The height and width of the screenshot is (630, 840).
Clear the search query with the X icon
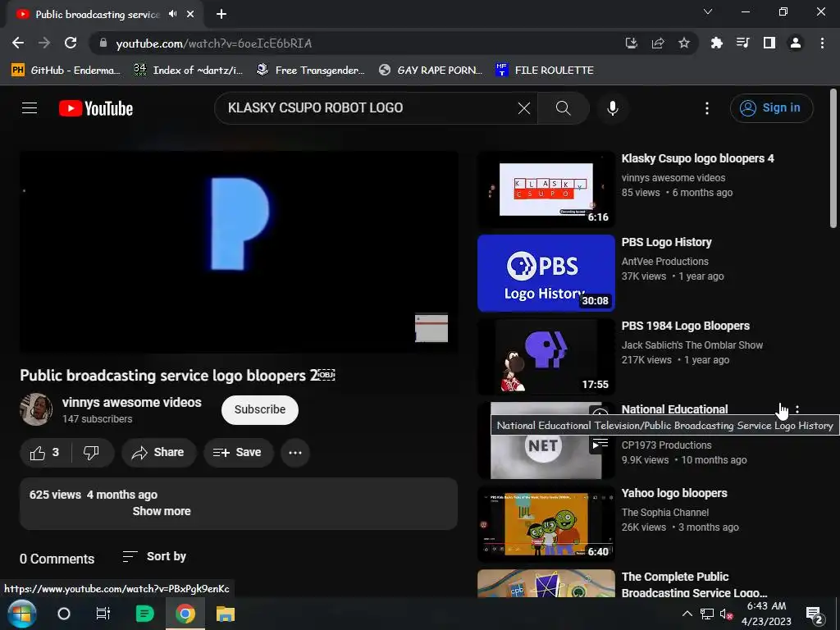tap(524, 108)
